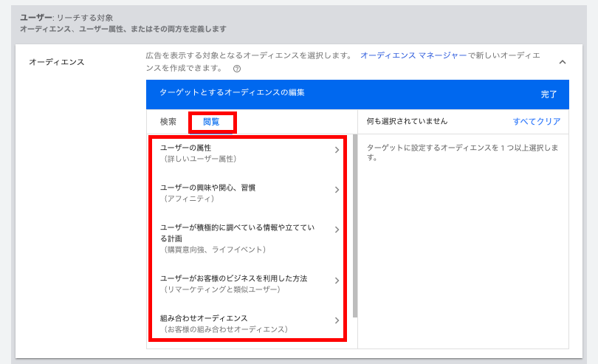Select the 閲覧 tab

coord(211,122)
